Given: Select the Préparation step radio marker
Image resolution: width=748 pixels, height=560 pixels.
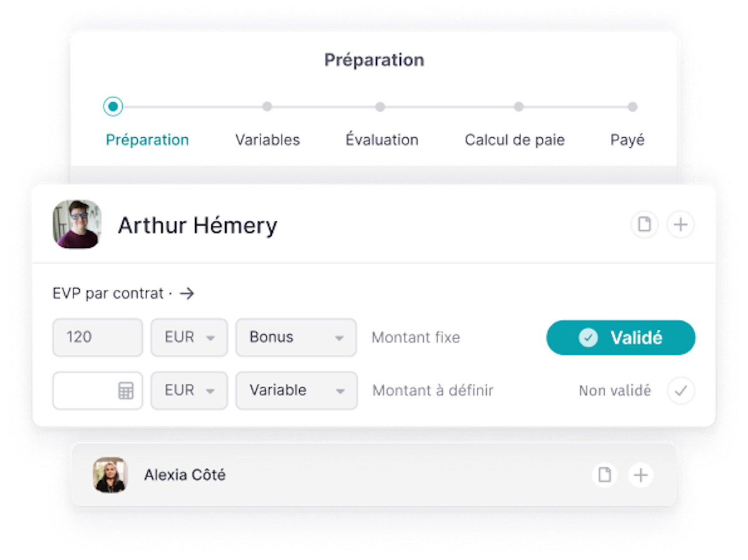Looking at the screenshot, I should [113, 107].
